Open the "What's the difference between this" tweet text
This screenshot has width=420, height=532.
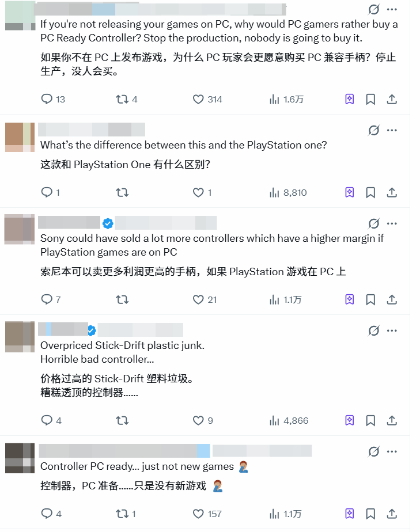click(x=183, y=145)
